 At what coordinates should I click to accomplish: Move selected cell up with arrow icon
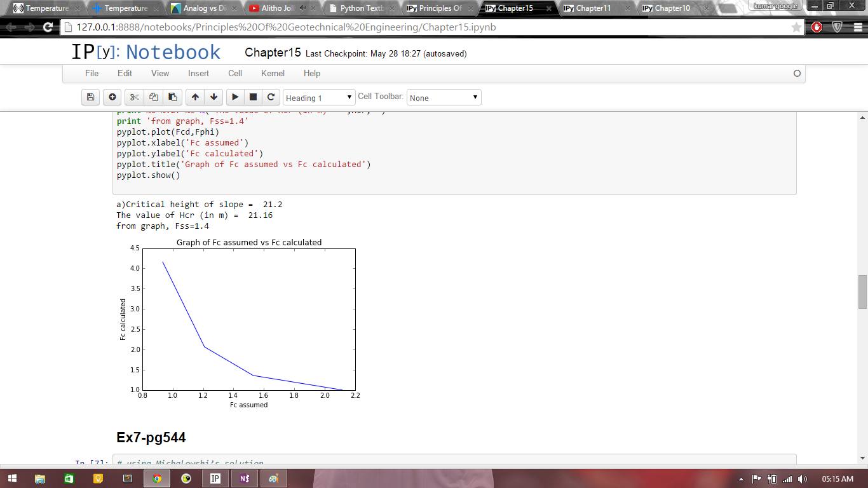(x=195, y=97)
